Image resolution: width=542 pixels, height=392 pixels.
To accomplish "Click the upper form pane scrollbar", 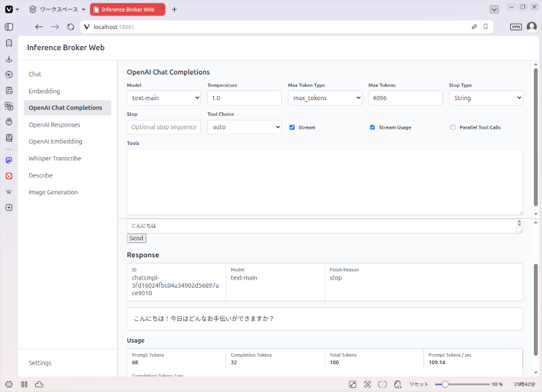I will [x=536, y=137].
